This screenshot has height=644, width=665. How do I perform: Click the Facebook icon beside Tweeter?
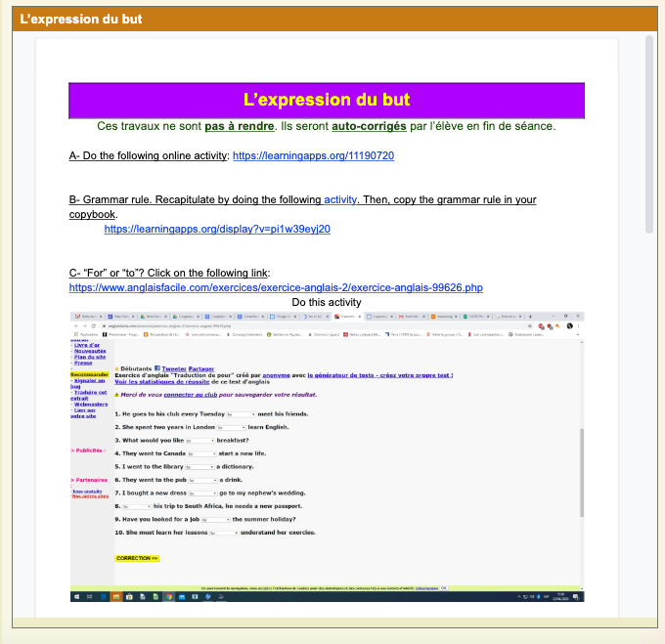(x=156, y=369)
